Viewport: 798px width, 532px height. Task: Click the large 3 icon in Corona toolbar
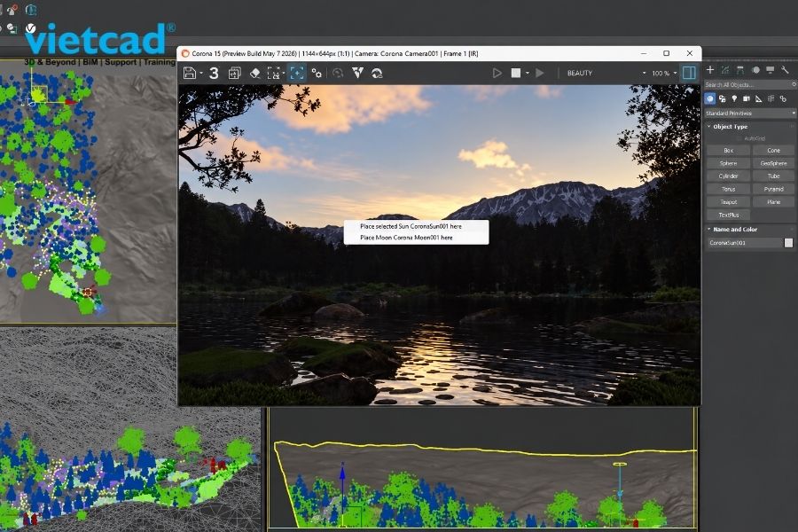tap(214, 74)
